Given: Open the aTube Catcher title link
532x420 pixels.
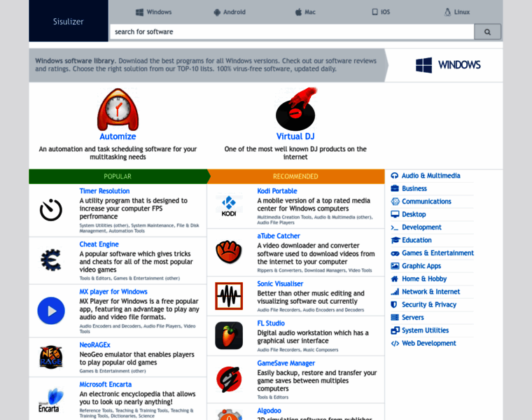Looking at the screenshot, I should (x=279, y=236).
